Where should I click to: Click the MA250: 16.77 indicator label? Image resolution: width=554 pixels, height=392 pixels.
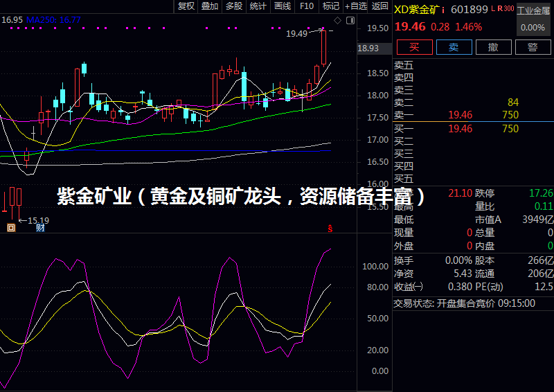coord(53,20)
